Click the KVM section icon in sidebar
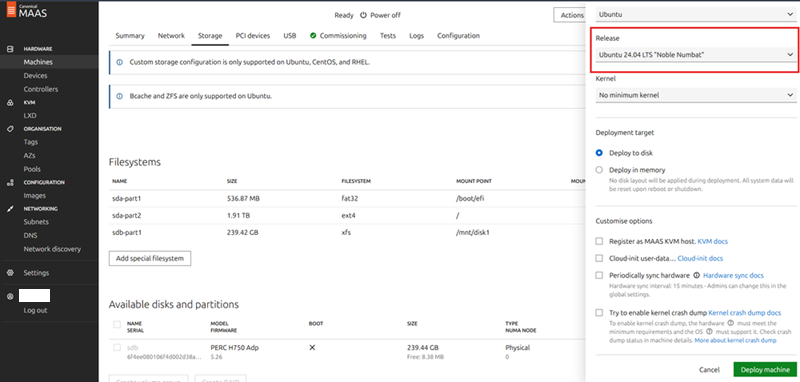Viewport: 800px width, 382px height. click(x=10, y=103)
